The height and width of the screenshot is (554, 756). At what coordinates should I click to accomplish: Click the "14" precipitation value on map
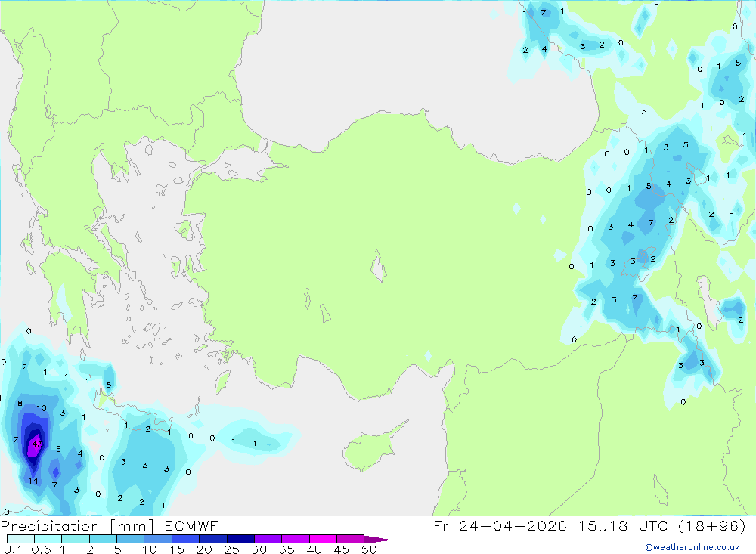(33, 480)
